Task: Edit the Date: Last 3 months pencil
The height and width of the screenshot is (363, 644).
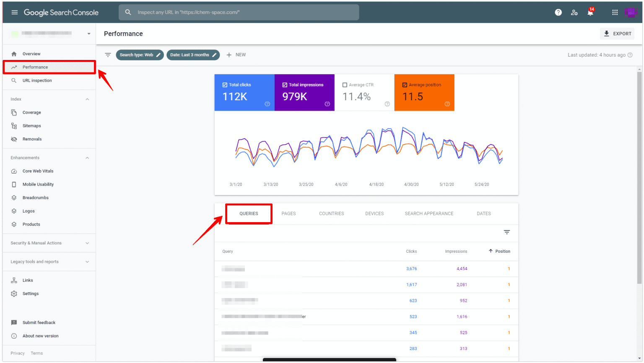Action: 214,55
